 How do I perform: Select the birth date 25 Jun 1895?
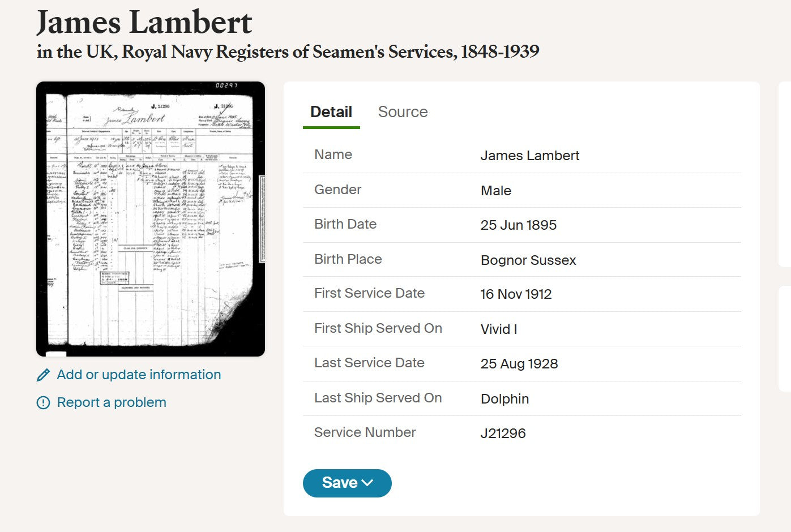[518, 225]
